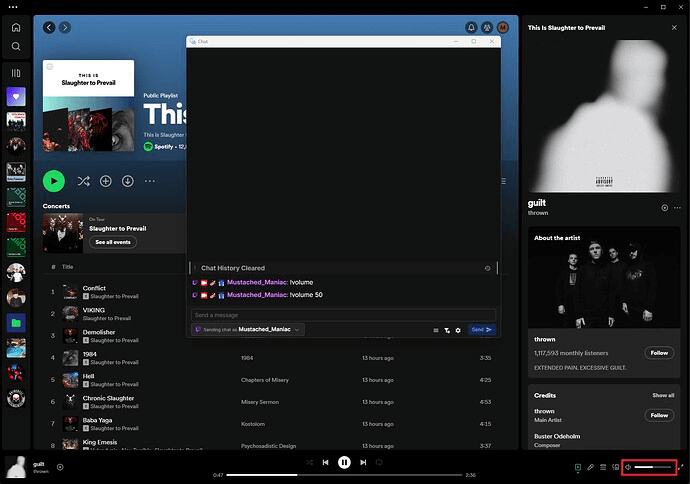This screenshot has width=690, height=484.
Task: Open Spotify search
Action: coord(16,46)
